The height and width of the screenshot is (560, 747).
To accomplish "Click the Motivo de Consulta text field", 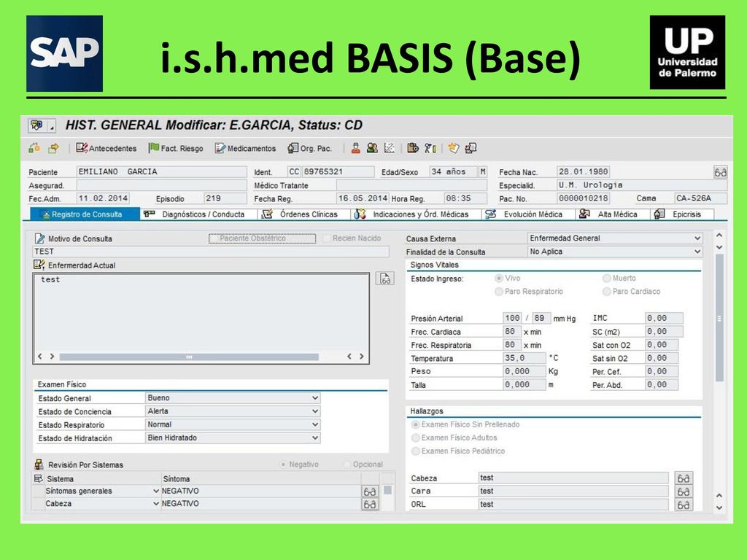I will (211, 252).
